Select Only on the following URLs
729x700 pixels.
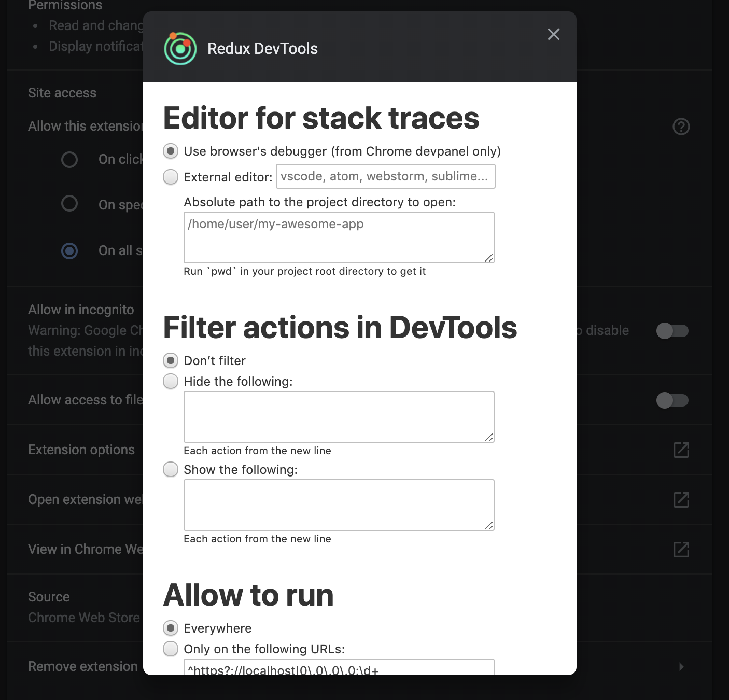coord(170,649)
